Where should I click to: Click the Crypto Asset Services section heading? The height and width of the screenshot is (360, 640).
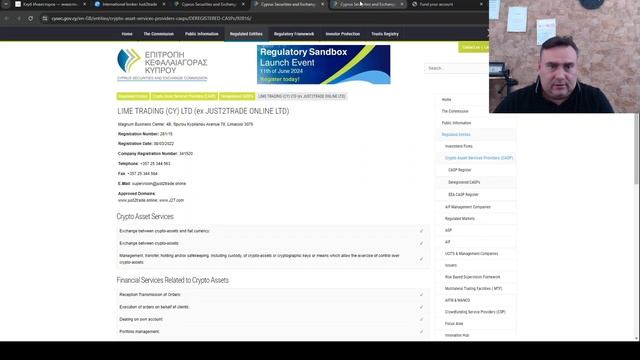click(145, 216)
